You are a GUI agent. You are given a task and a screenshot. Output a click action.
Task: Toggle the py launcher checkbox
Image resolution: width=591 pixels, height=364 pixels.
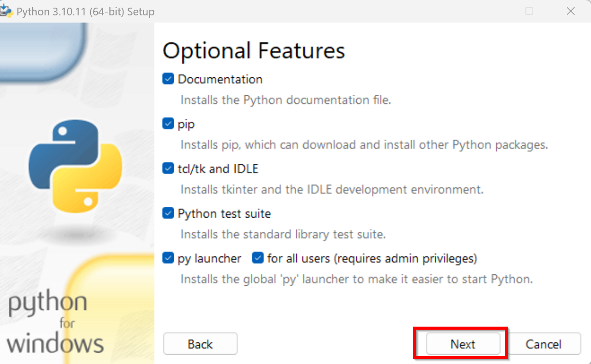coord(168,258)
